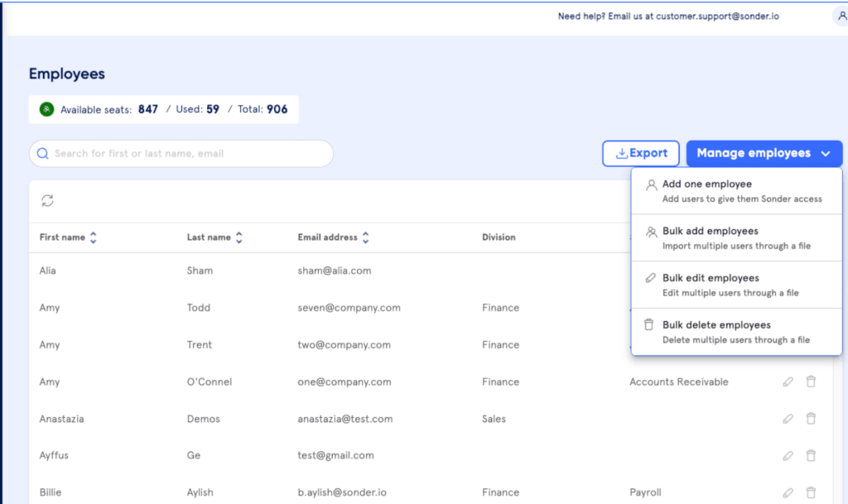Screen dimensions: 848x504
Task: Delete Amy O'Connel using trash icon
Action: click(811, 382)
